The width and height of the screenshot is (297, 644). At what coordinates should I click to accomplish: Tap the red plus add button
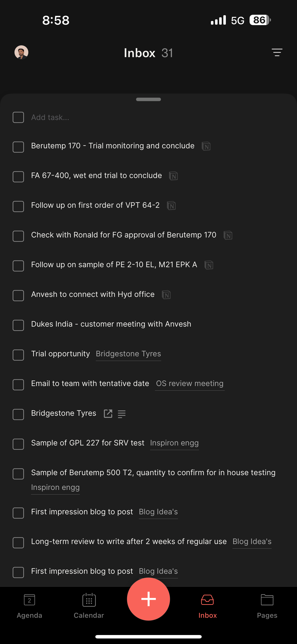pyautogui.click(x=148, y=599)
